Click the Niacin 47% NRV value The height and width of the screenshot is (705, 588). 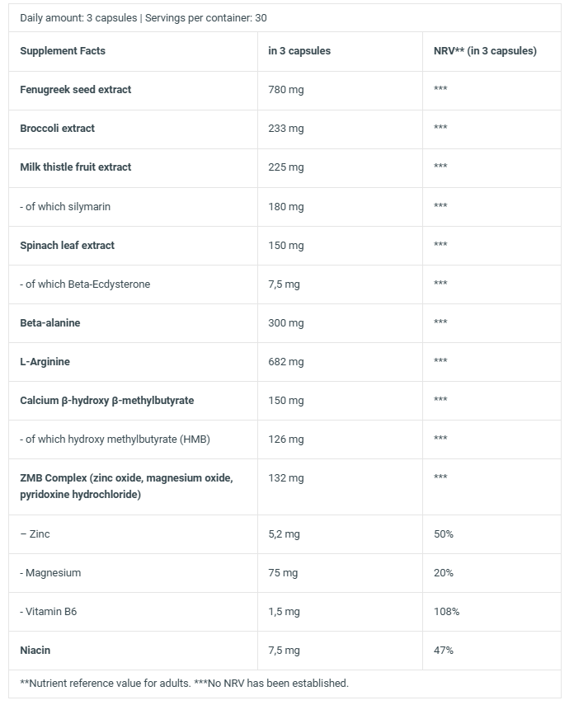click(443, 650)
